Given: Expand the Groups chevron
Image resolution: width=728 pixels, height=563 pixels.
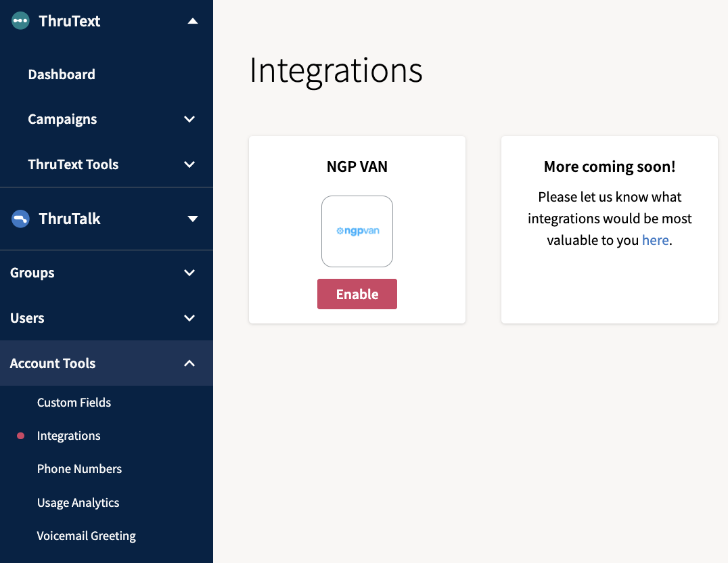Looking at the screenshot, I should point(189,273).
